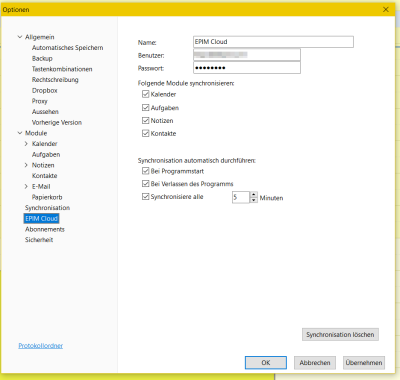The width and height of the screenshot is (400, 380).
Task: Decrease the minutes spinner value
Action: (254, 200)
